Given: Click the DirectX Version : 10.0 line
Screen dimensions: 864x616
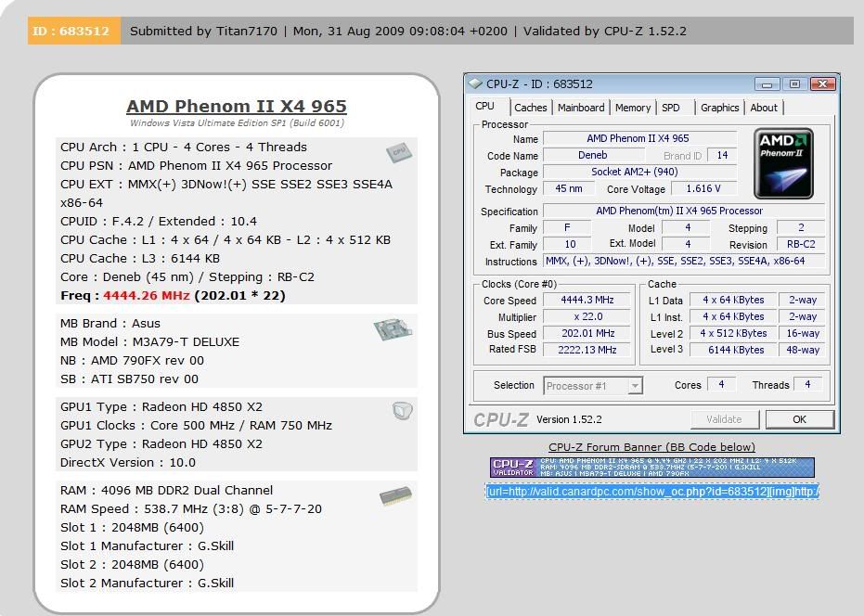Looking at the screenshot, I should click(x=128, y=462).
